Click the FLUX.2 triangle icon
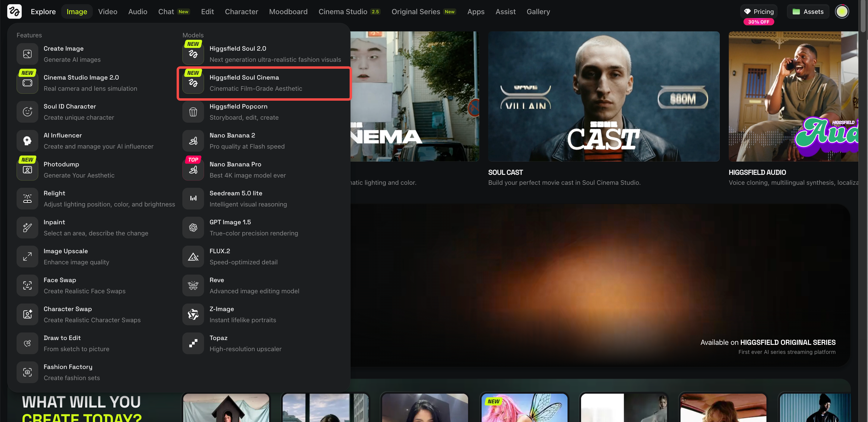 (x=193, y=257)
